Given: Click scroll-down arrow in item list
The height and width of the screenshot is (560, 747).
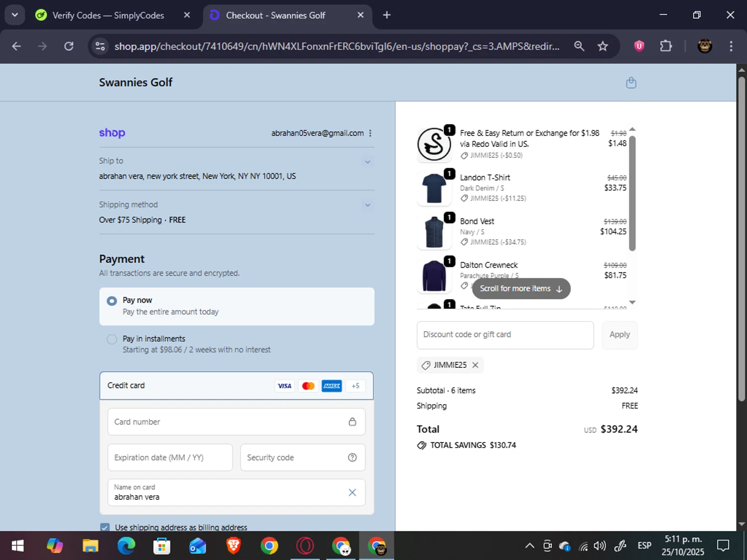Looking at the screenshot, I should (632, 303).
